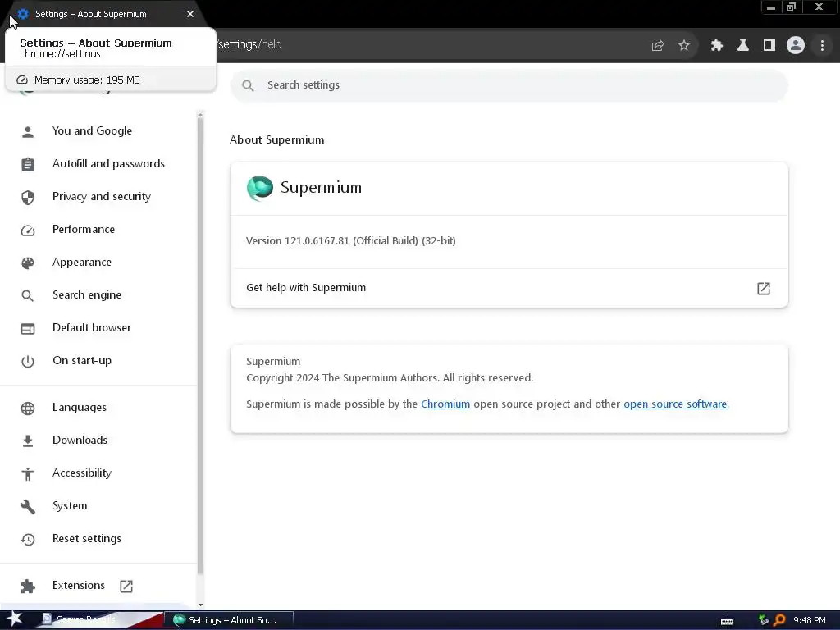
Task: Open Downloads settings
Action: click(x=99, y=441)
